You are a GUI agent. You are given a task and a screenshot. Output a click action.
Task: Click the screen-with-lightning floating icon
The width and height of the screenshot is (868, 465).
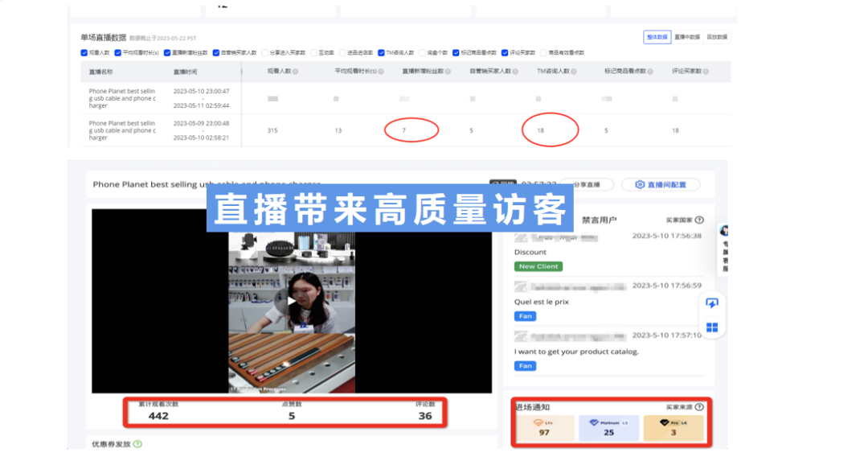[712, 302]
